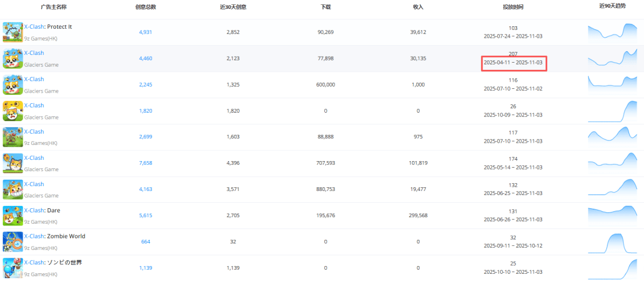This screenshot has width=644, height=281.
Task: Click the X-Clash: Protect It trend chart
Action: (612, 32)
